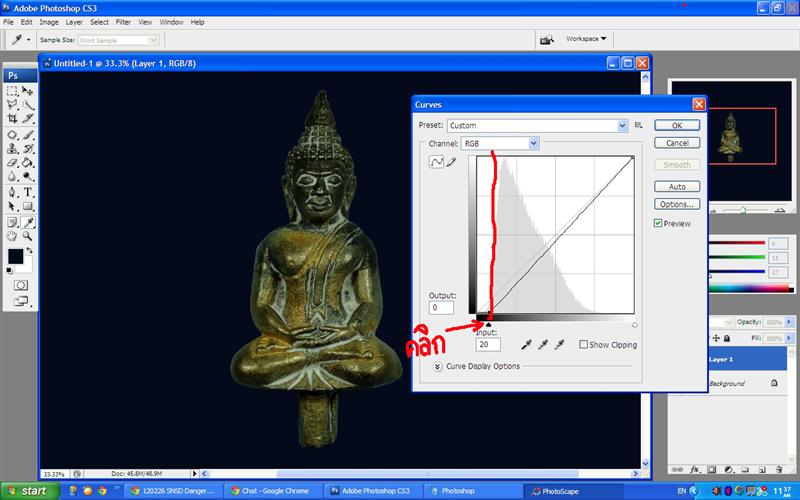This screenshot has width=800, height=500.
Task: Toggle the Preview checkbox
Action: coord(658,223)
